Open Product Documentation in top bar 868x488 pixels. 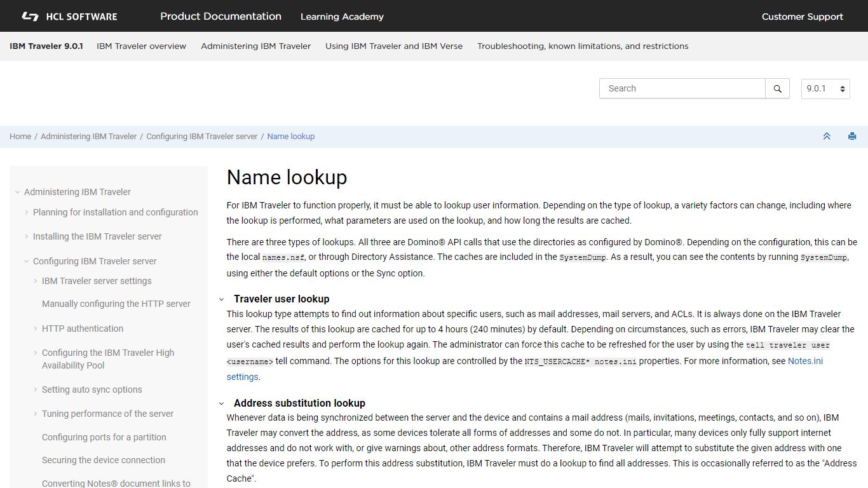(x=220, y=17)
